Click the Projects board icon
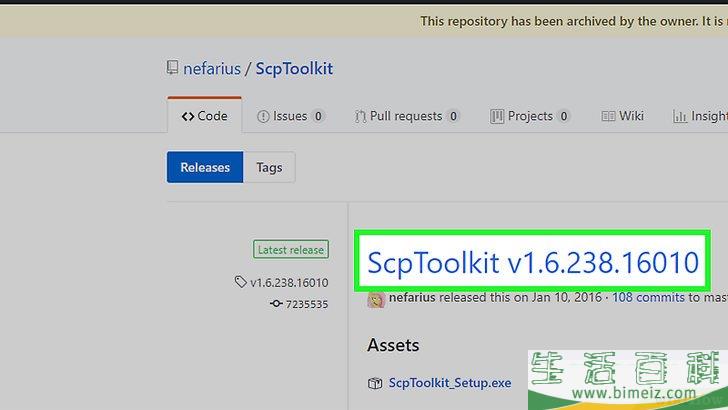The width and height of the screenshot is (728, 410). 496,116
